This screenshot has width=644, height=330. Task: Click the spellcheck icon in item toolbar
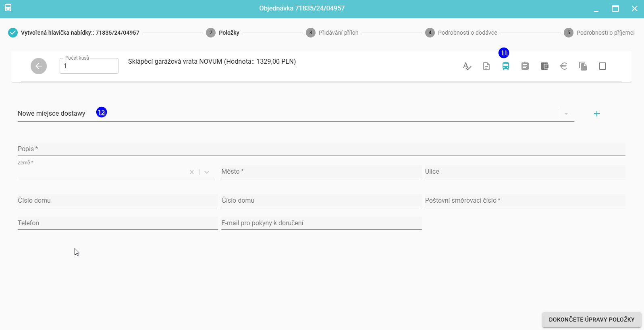(467, 66)
